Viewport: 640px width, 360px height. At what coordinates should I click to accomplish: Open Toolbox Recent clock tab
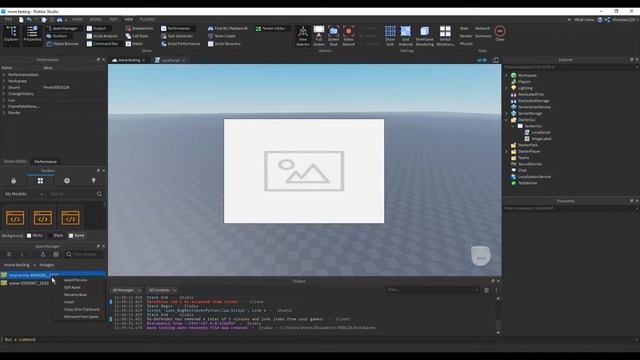click(67, 181)
